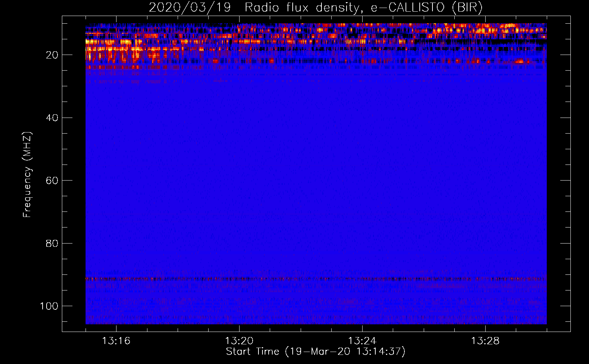This screenshot has height=364, width=589.
Task: Click the 100 MHz frequency tick label
Action: tap(49, 306)
